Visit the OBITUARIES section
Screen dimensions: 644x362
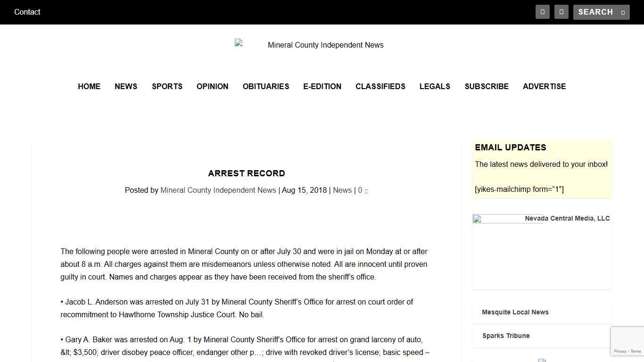pyautogui.click(x=266, y=86)
